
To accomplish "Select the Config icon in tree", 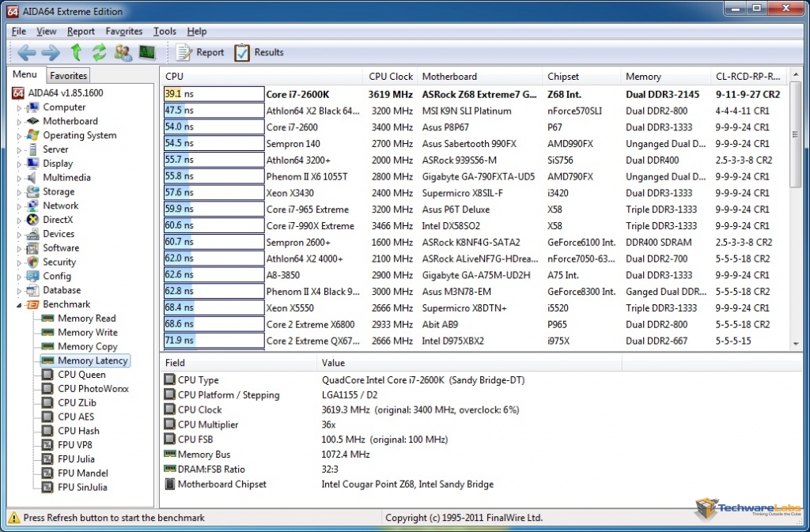I will [33, 276].
